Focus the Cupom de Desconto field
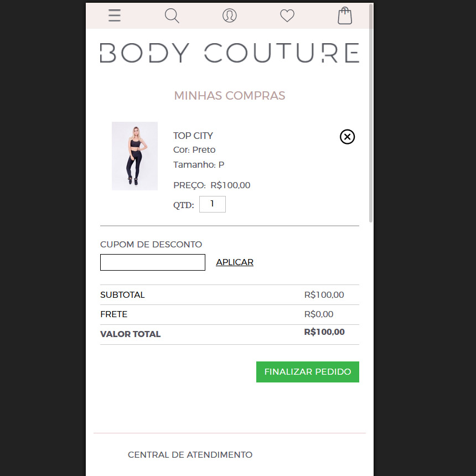476x476 pixels. [153, 262]
